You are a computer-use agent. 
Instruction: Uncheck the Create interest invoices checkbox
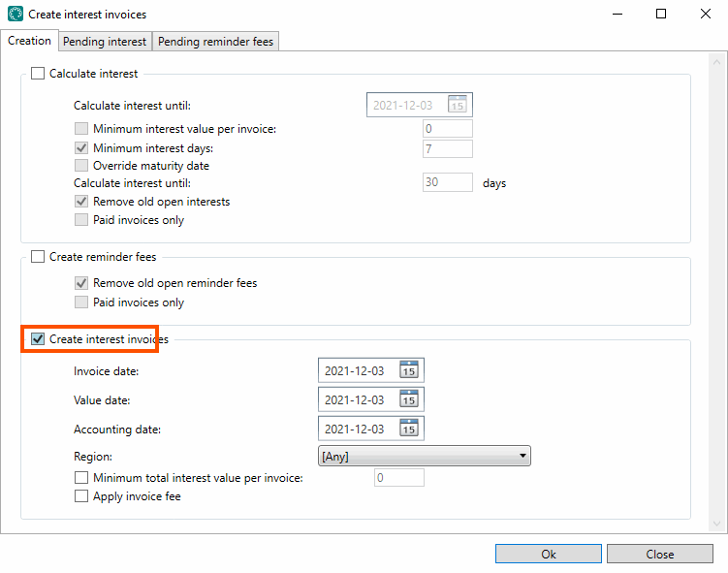pyautogui.click(x=38, y=339)
